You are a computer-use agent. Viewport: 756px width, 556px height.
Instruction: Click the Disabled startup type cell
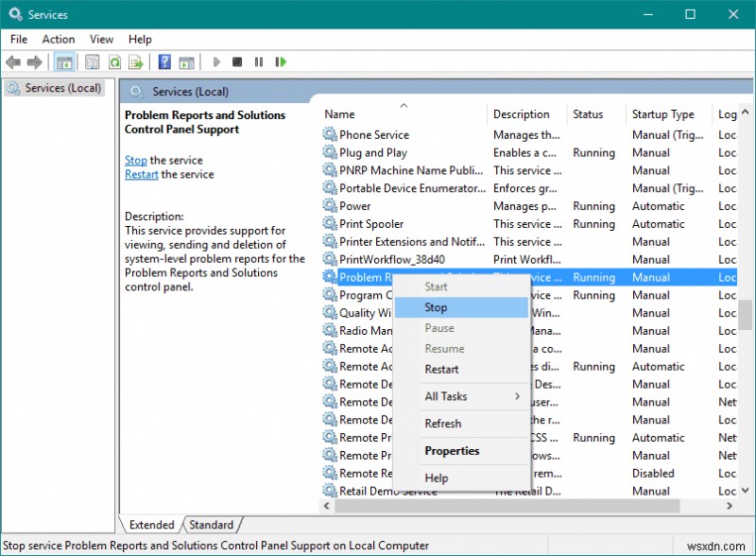(x=653, y=474)
